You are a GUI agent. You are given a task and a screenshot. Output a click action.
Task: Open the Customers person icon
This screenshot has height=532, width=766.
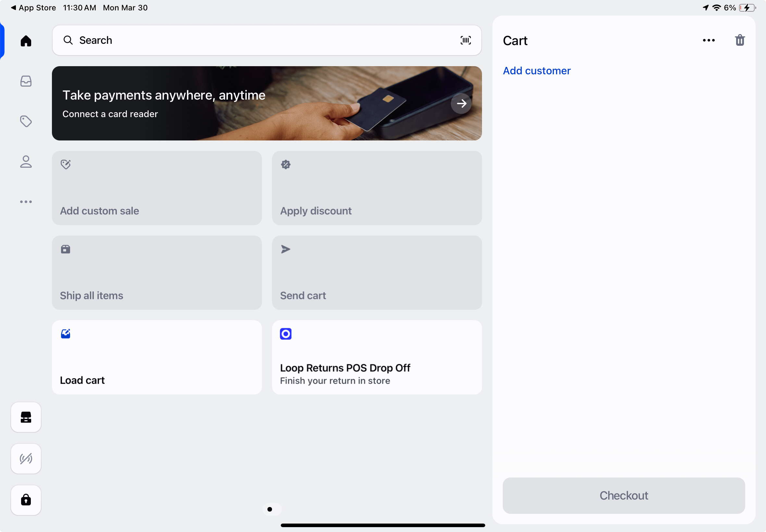click(x=26, y=162)
